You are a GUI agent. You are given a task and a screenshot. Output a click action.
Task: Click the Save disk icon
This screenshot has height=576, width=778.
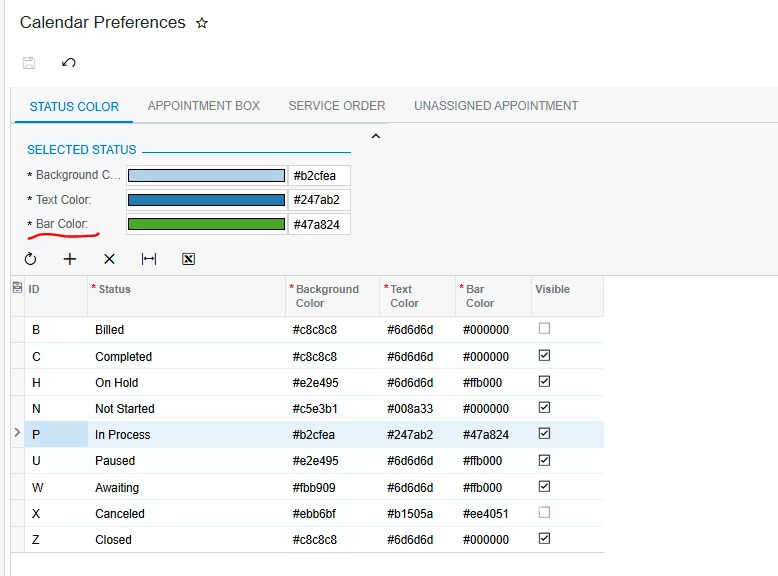click(x=29, y=63)
